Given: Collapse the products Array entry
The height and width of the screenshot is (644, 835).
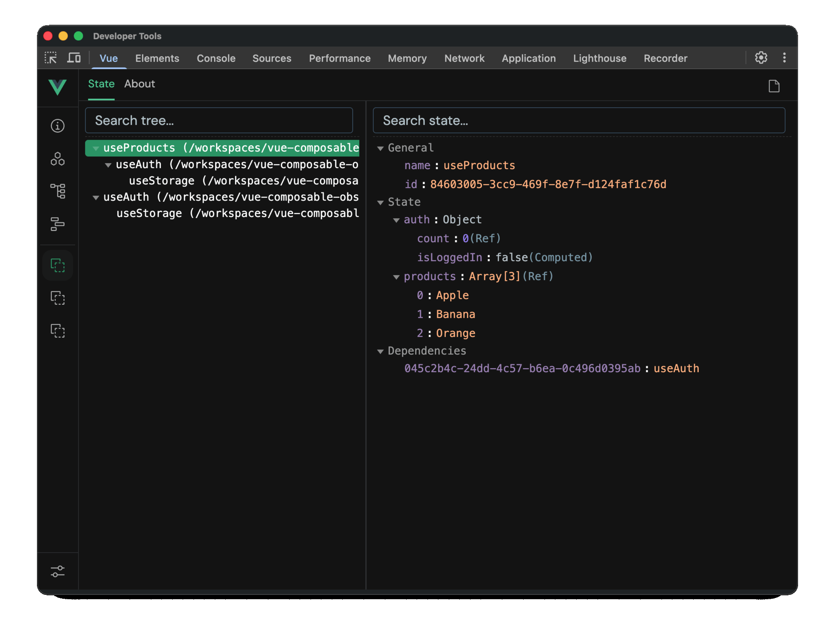Looking at the screenshot, I should click(x=396, y=277).
